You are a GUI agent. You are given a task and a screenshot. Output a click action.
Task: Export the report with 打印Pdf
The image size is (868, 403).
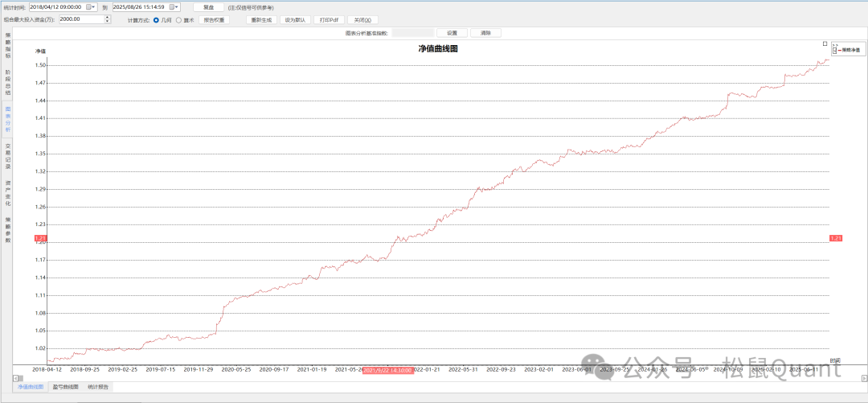[328, 19]
